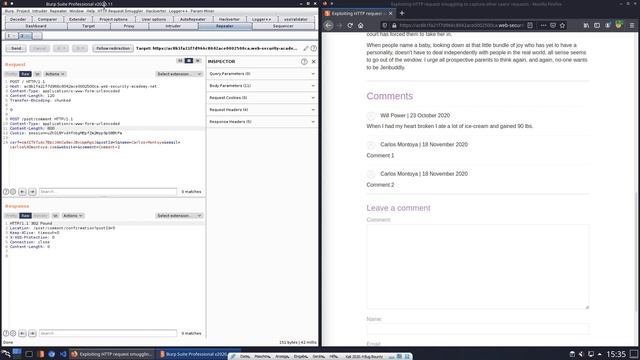Select Pretty view in response panel

click(11, 216)
